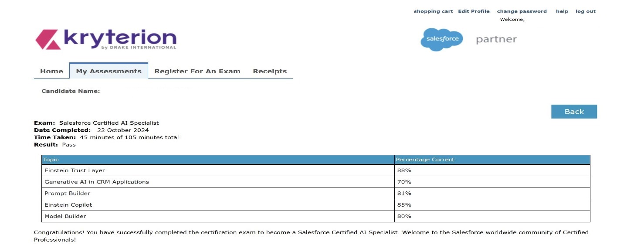Click the Back button
The height and width of the screenshot is (252, 644).
574,112
